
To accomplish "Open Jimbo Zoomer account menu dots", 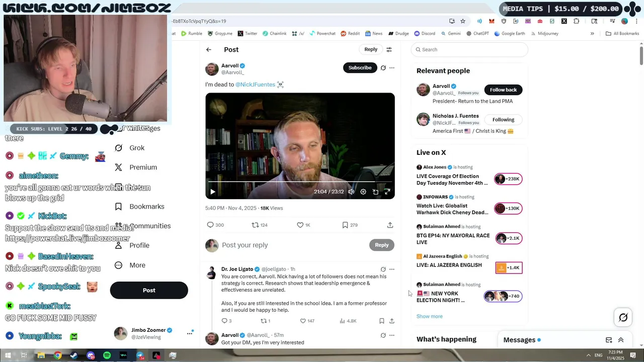I will coord(190,333).
